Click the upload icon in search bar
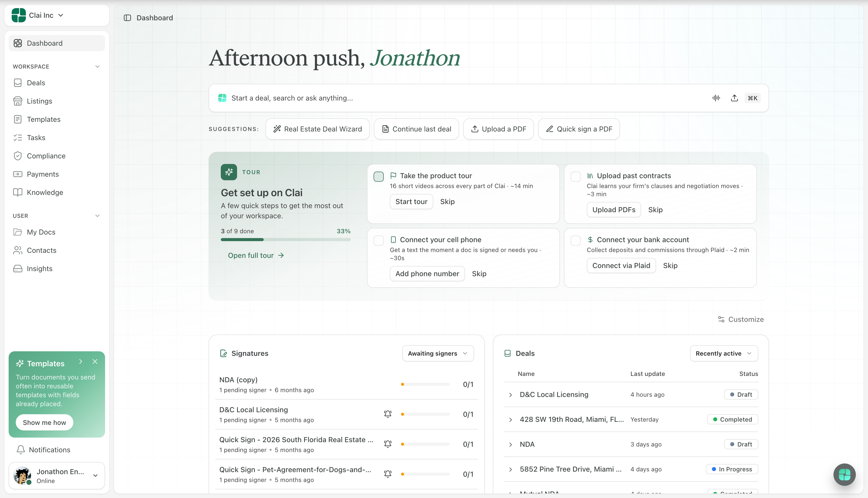Screen dimensions: 868x498 click(734, 98)
